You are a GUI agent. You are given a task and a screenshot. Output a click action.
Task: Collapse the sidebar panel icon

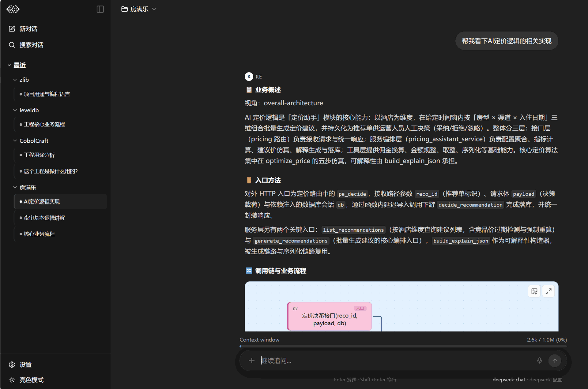[100, 9]
